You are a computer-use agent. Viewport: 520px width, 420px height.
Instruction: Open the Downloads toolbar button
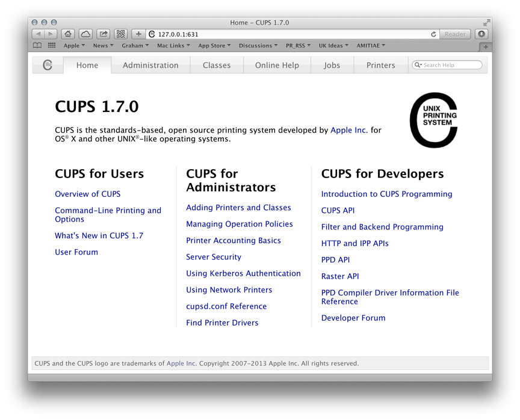tap(481, 34)
